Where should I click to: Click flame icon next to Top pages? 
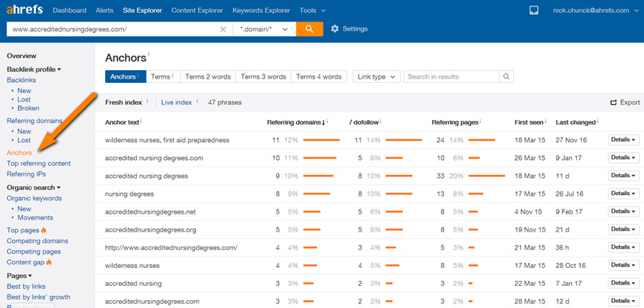pos(44,230)
